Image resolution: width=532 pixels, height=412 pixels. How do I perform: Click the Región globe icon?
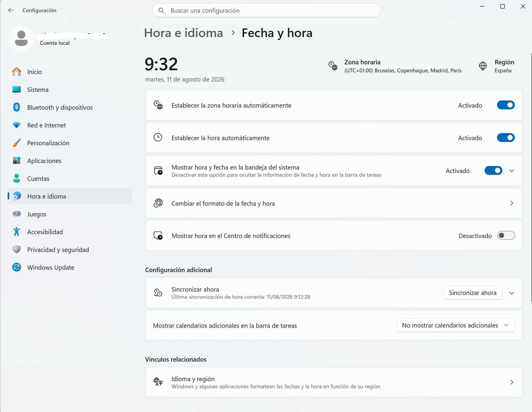pos(483,66)
